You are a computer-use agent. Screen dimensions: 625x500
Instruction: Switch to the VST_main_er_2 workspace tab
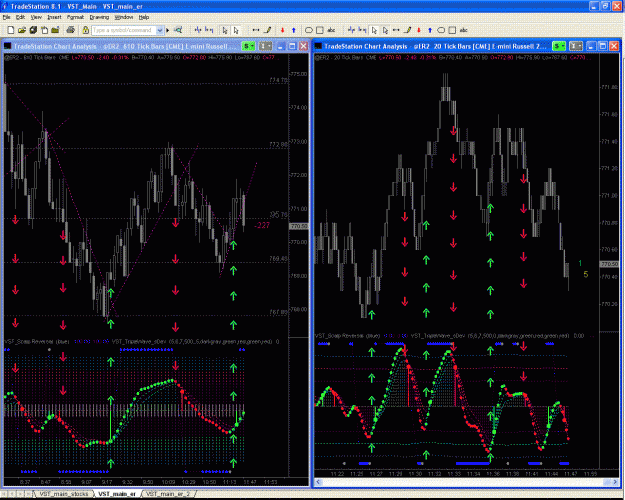[168, 494]
